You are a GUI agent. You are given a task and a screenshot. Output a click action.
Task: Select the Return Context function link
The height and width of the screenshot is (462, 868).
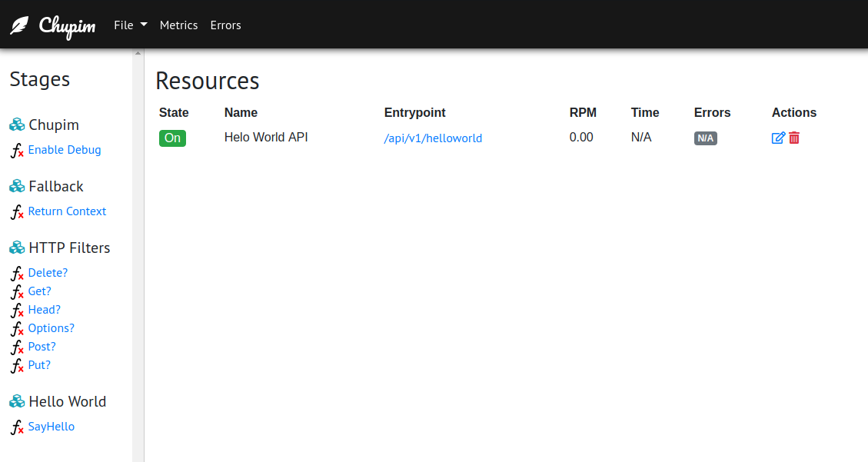tap(67, 211)
